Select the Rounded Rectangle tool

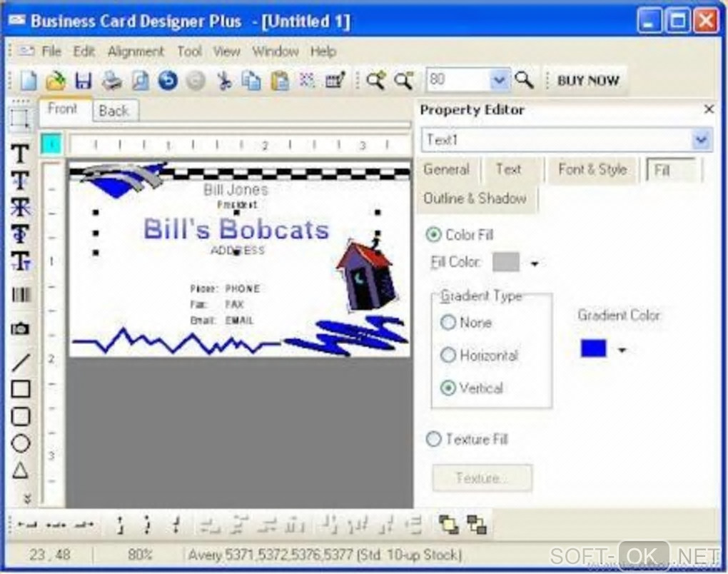click(21, 416)
